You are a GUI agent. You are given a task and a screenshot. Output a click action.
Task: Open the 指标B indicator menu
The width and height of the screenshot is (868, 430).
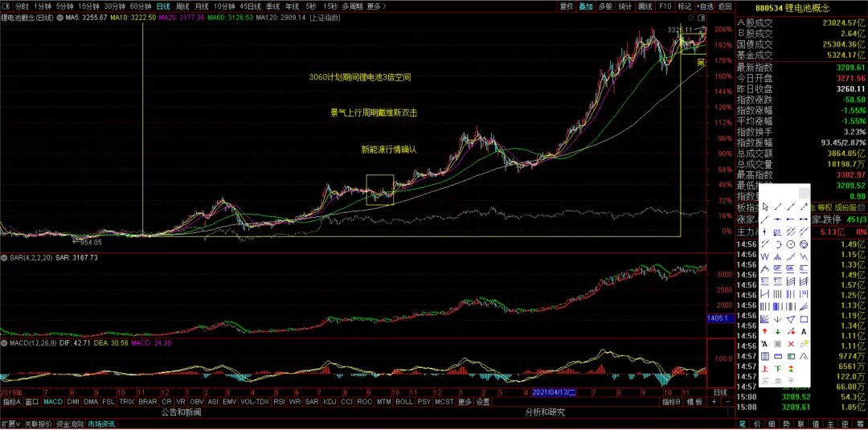[x=671, y=401]
